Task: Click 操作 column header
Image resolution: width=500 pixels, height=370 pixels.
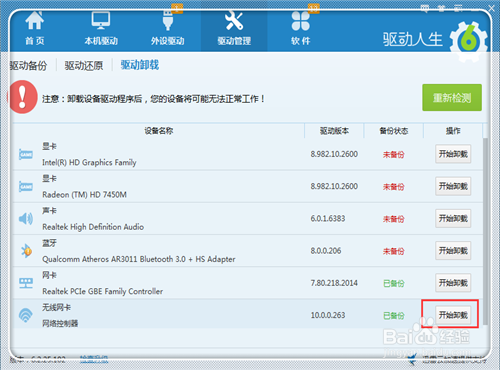Action: (x=453, y=131)
